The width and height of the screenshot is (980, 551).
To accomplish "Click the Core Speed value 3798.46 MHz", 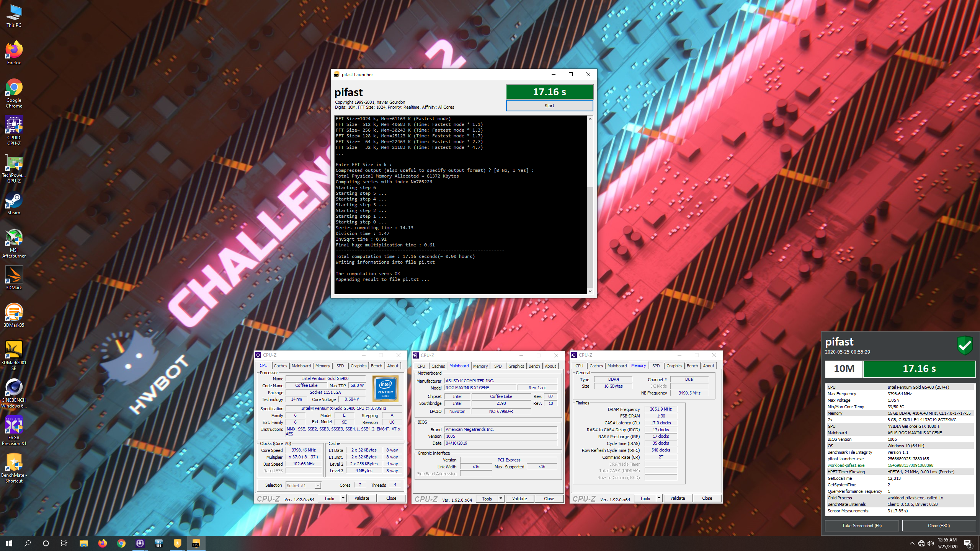I will coord(304,450).
